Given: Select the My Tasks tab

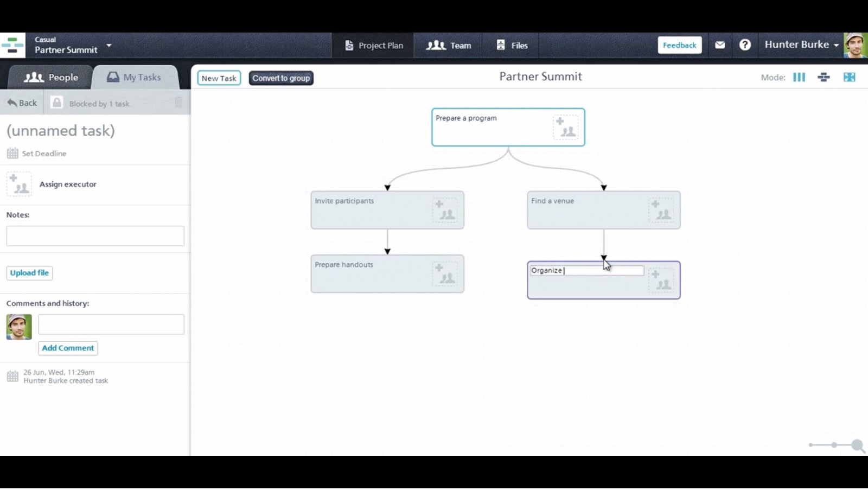Looking at the screenshot, I should tap(135, 78).
